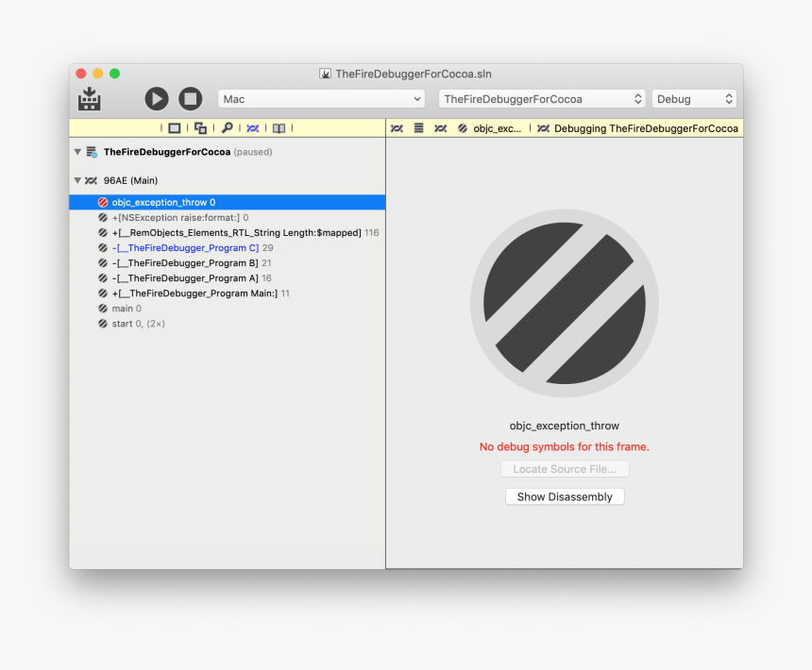
Task: Open search in the stack pane toolbar
Action: coord(228,127)
